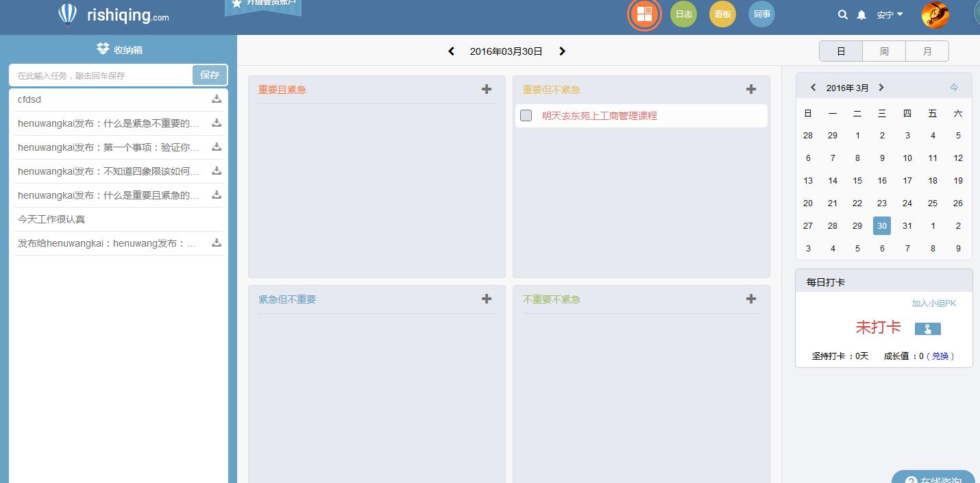Viewport: 980px width, 483px height.
Task: Open the 看板 board icon
Action: (722, 14)
